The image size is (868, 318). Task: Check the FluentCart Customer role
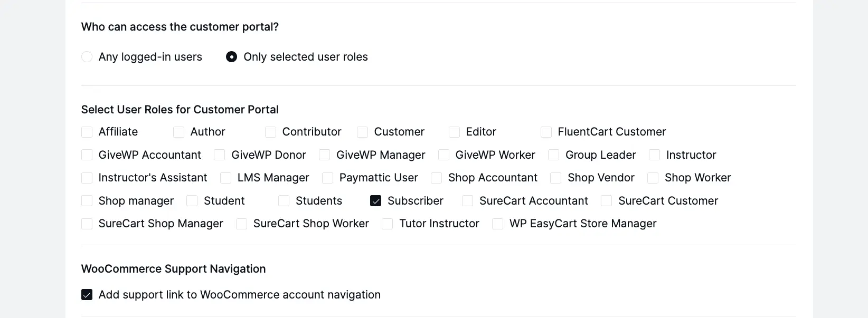click(x=546, y=132)
